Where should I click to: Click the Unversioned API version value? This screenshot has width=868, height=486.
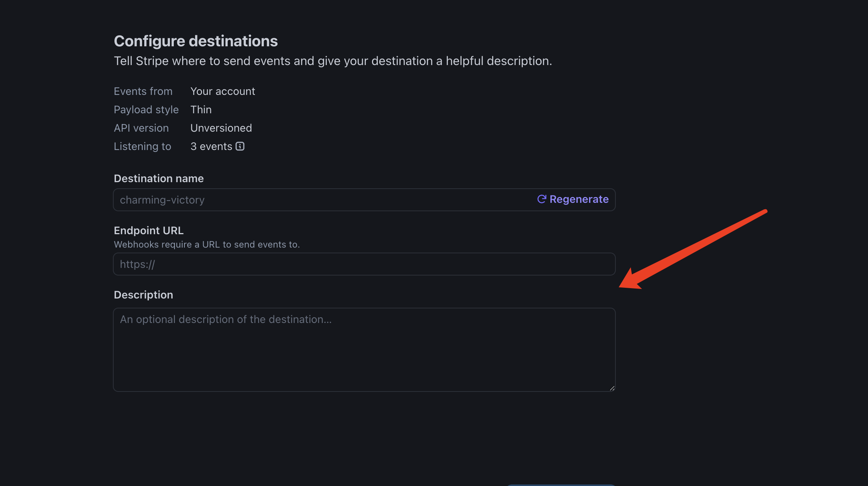pos(221,128)
